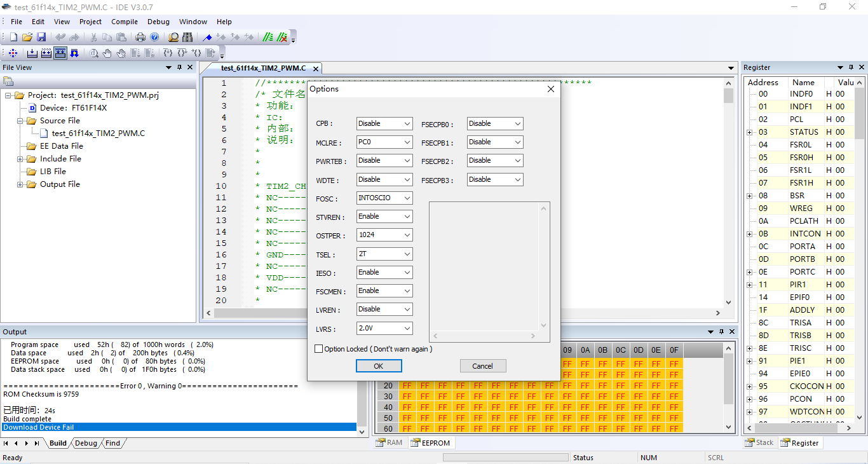Click the PORTA register row
The image size is (868, 464).
(801, 247)
